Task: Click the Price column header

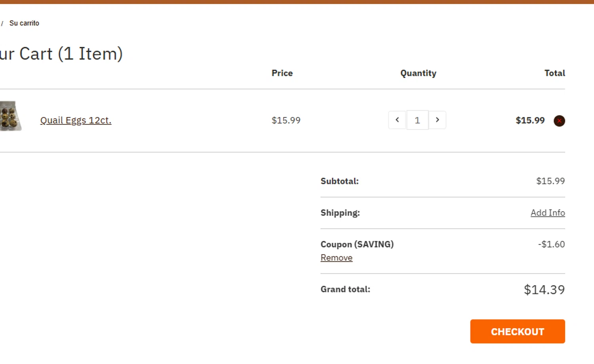Action: click(x=282, y=73)
